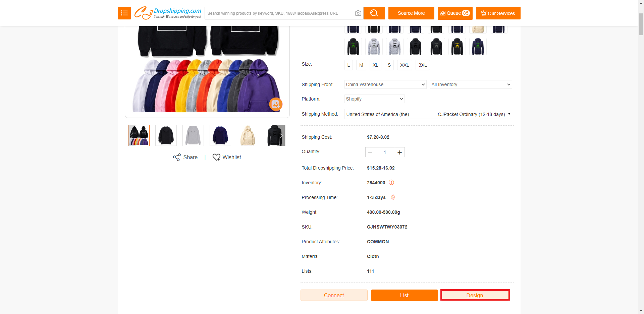
Task: Open the Queue menu item
Action: (x=455, y=13)
